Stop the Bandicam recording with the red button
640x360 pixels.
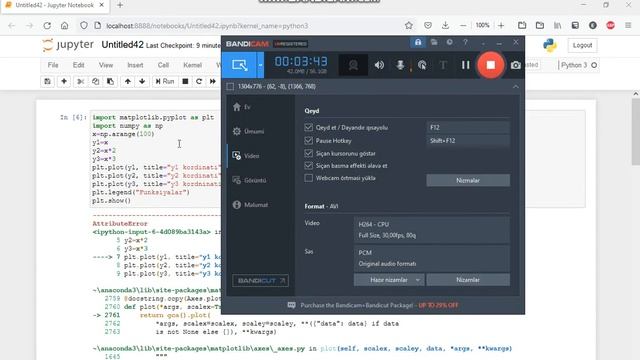click(491, 65)
